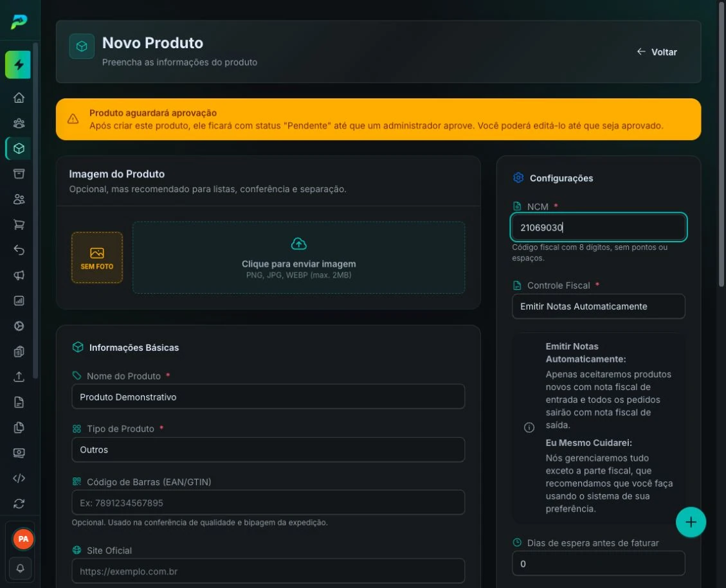
Task: Open the Tipo de Produto dropdown
Action: tap(268, 450)
